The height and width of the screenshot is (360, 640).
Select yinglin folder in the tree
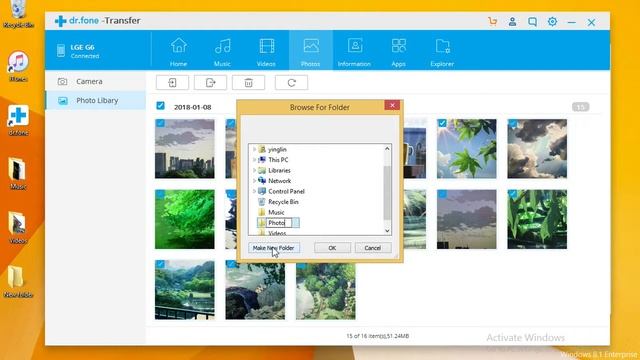click(x=277, y=149)
